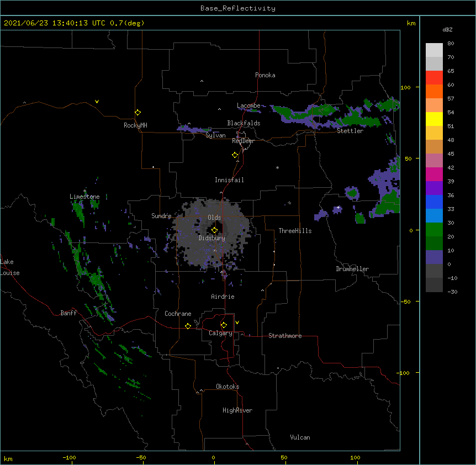Click the white asterisk marker above Limestone
The image size is (476, 465).
coord(84,191)
